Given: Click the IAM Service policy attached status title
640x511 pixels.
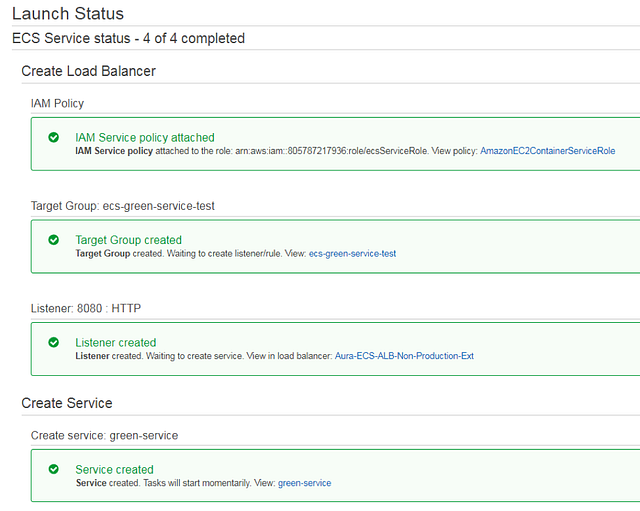Looking at the screenshot, I should click(144, 137).
